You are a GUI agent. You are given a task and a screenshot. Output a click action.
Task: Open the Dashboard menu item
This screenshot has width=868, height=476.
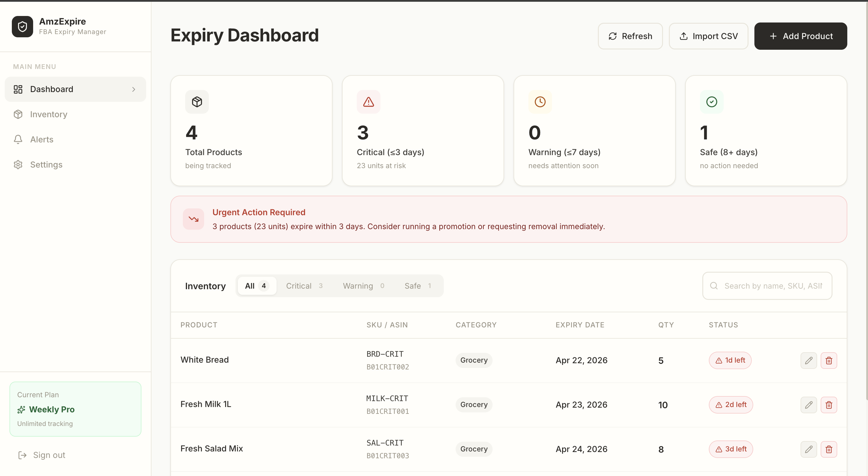(x=75, y=89)
